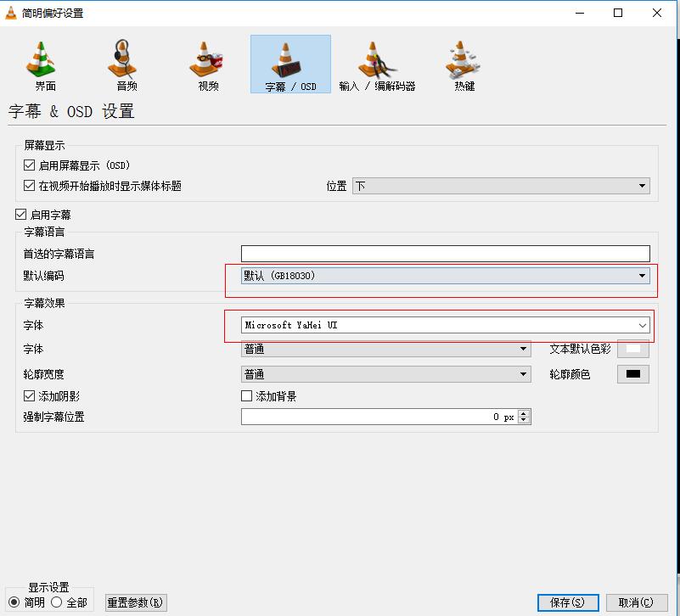680x616 pixels.
Task: Click the 重置参数(R) button
Action: point(136,602)
